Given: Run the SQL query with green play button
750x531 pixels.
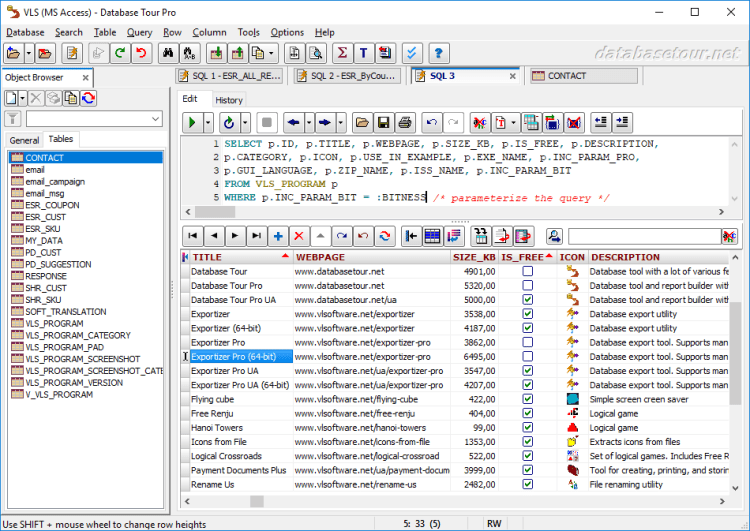Looking at the screenshot, I should pos(191,123).
